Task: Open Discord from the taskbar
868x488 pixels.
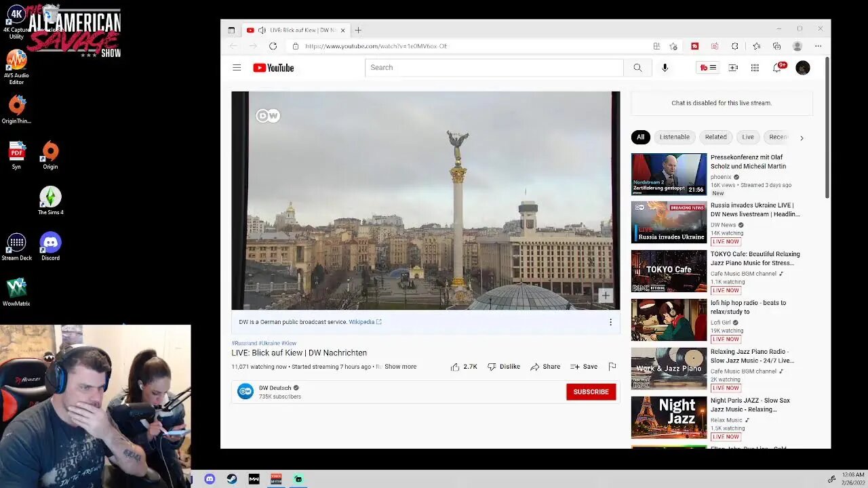Action: coord(210,479)
